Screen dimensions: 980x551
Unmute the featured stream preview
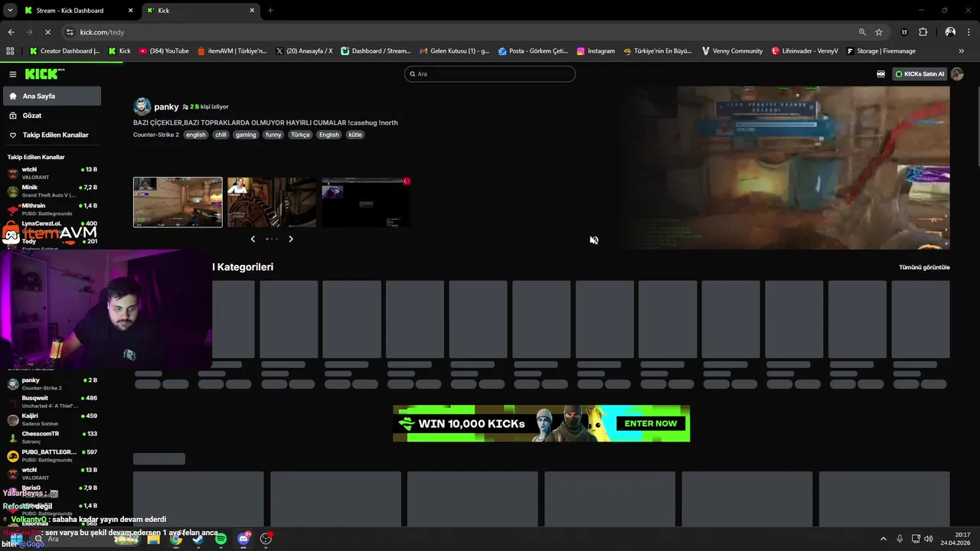click(x=593, y=240)
